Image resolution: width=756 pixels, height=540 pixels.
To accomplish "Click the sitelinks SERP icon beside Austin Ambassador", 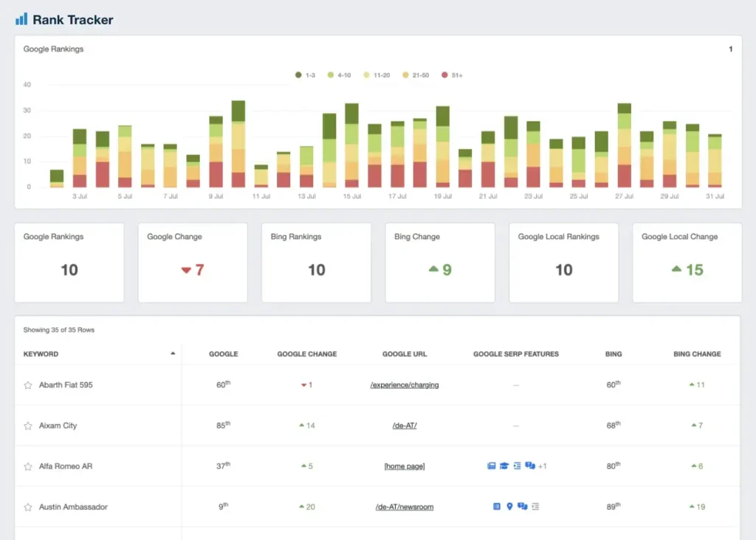I will point(535,506).
